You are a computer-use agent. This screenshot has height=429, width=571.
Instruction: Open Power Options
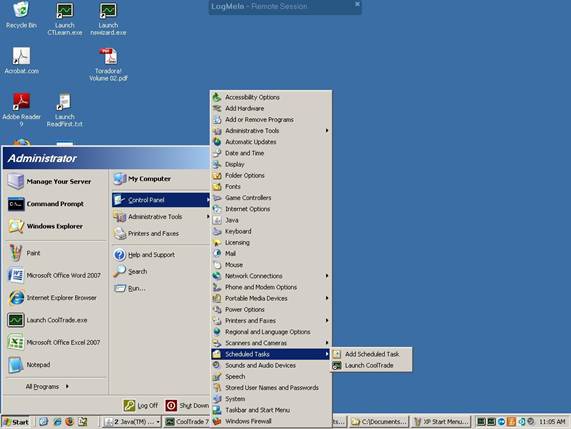[x=271, y=310]
